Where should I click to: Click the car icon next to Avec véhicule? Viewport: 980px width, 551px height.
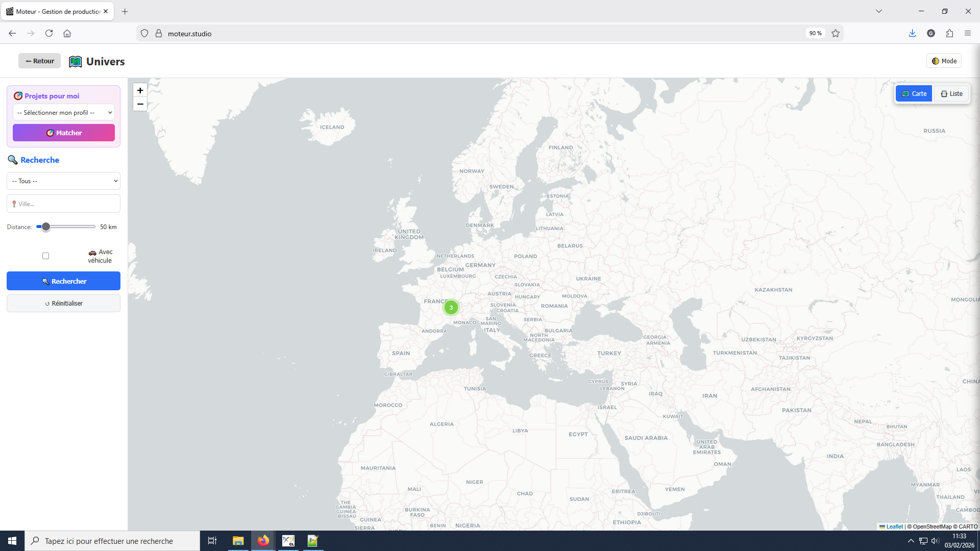coord(92,253)
